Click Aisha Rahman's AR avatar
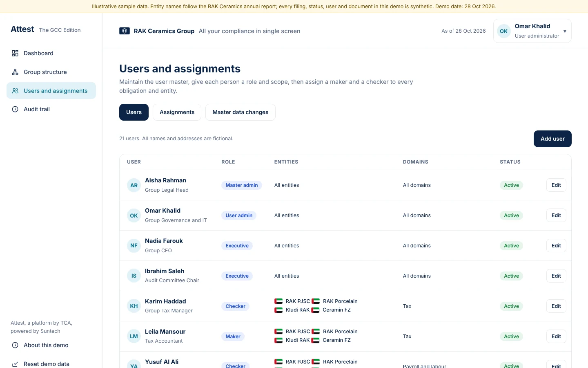The image size is (588, 368). point(134,185)
